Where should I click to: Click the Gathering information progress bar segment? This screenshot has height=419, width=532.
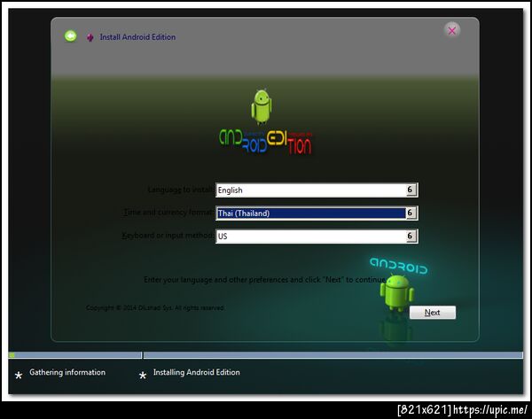tap(75, 355)
